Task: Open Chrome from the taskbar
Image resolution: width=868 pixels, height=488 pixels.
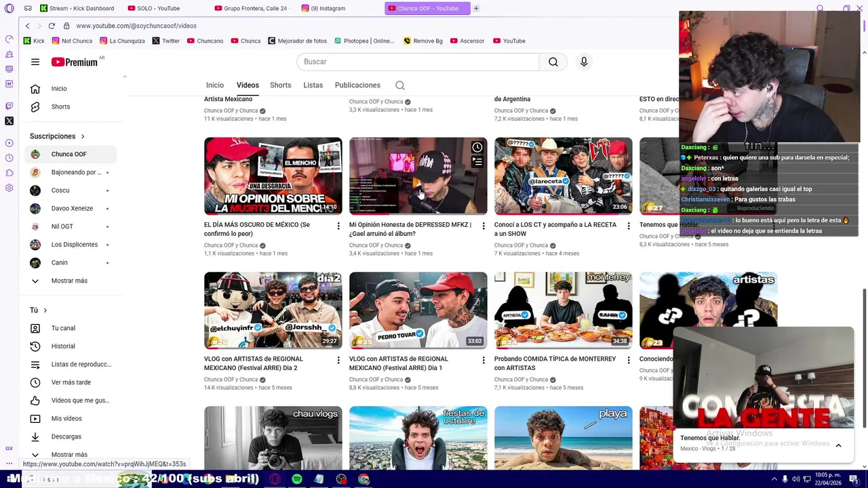Action: pyautogui.click(x=364, y=480)
